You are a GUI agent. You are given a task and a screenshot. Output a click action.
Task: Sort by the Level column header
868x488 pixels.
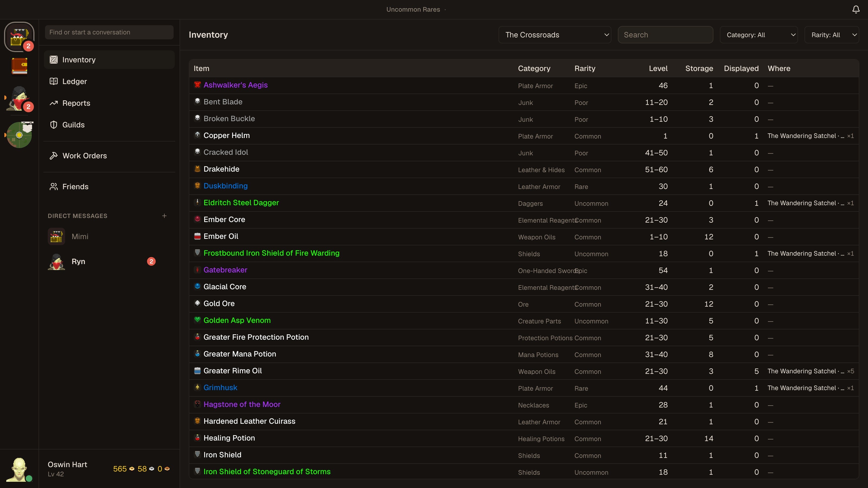(x=658, y=68)
